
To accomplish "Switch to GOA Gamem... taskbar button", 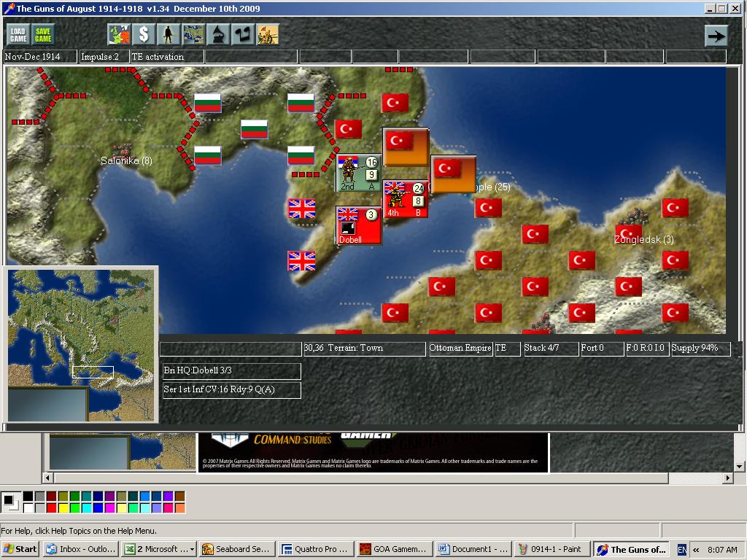I will (394, 549).
